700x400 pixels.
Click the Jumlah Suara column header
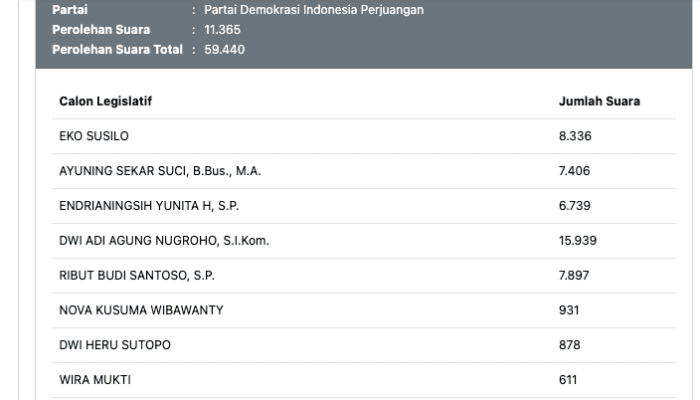point(599,101)
